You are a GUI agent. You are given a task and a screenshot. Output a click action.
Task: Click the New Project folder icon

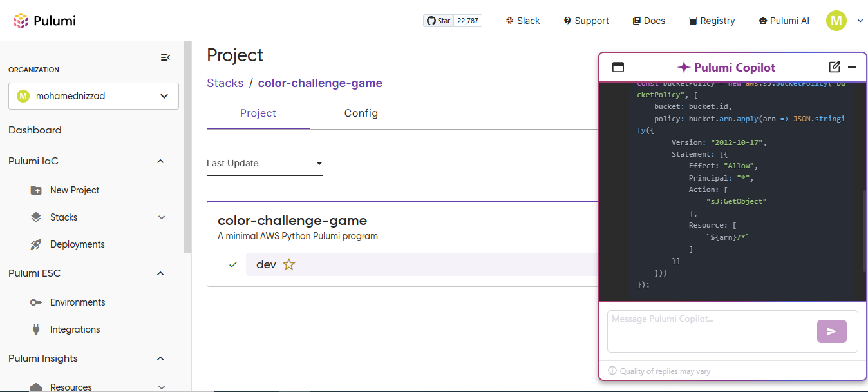(x=36, y=190)
